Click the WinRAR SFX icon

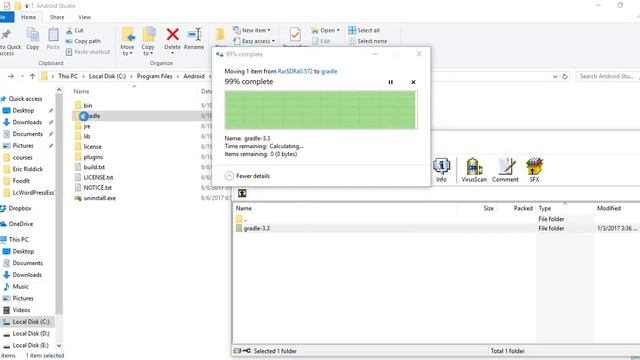[534, 170]
